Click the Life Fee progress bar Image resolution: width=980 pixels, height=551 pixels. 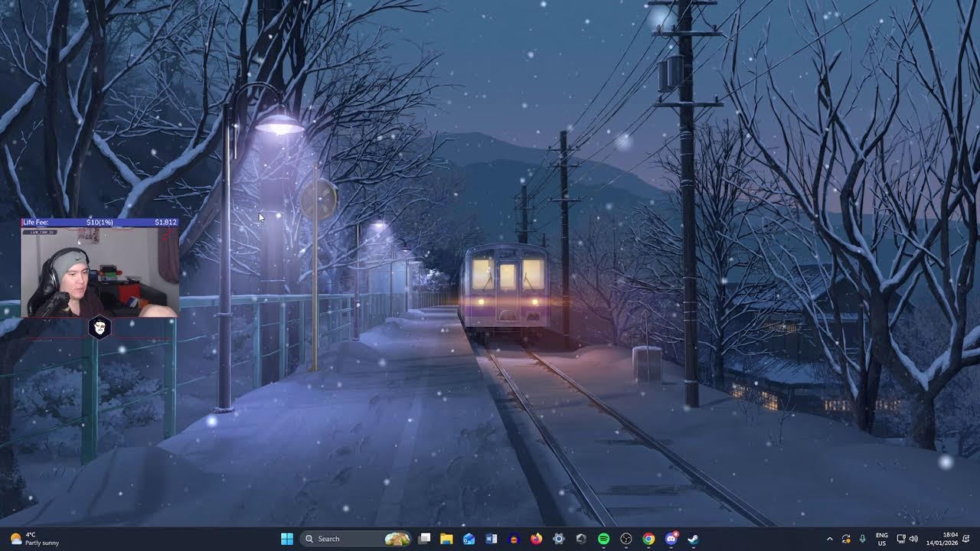(x=100, y=222)
